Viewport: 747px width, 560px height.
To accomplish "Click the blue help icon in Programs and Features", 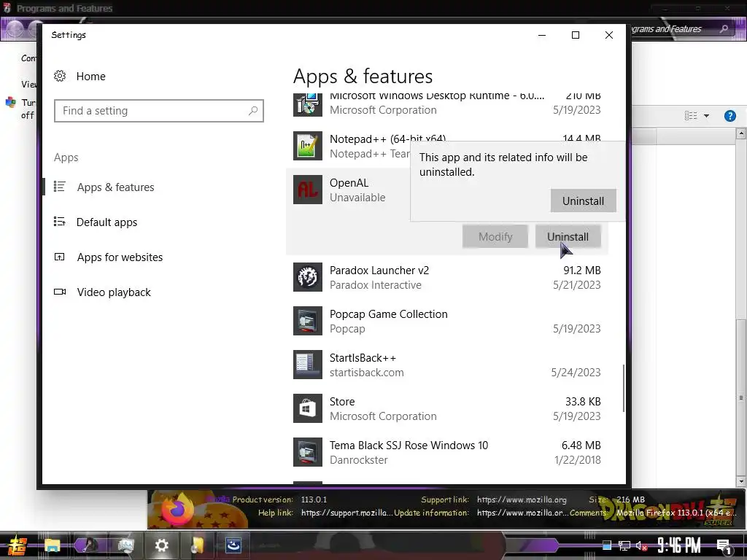I will coord(729,116).
